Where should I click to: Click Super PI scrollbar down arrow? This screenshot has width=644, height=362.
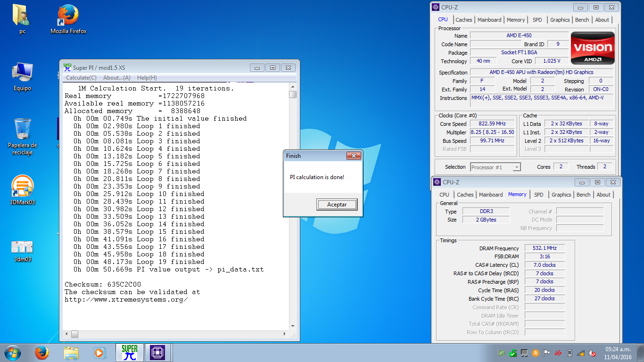click(x=293, y=326)
